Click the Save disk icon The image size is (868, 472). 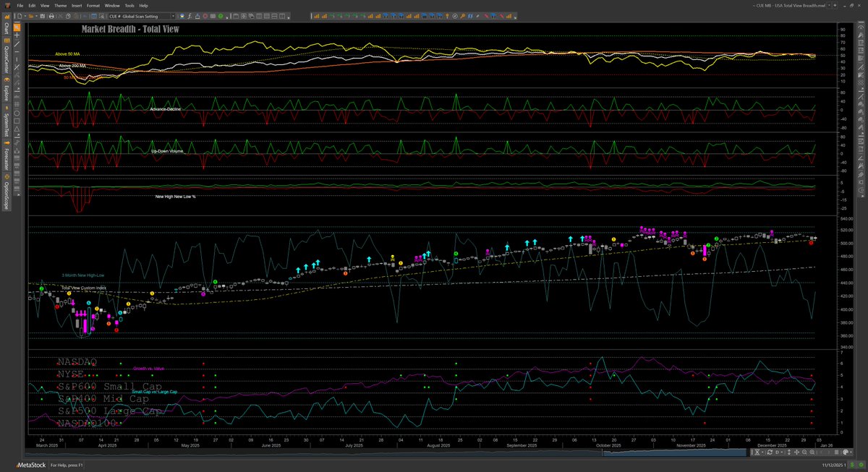click(x=43, y=16)
